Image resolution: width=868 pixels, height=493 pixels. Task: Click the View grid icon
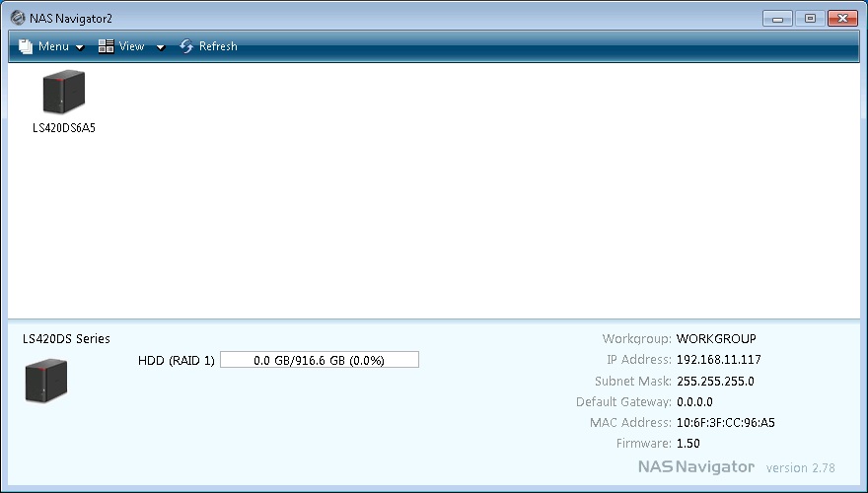coord(106,46)
